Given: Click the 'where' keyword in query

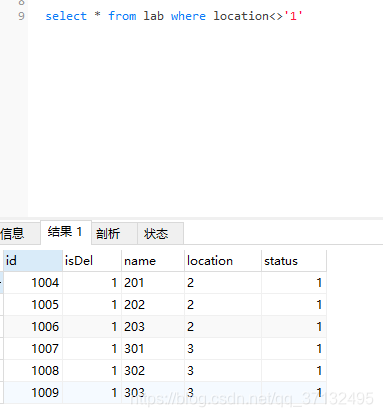Looking at the screenshot, I should (188, 16).
